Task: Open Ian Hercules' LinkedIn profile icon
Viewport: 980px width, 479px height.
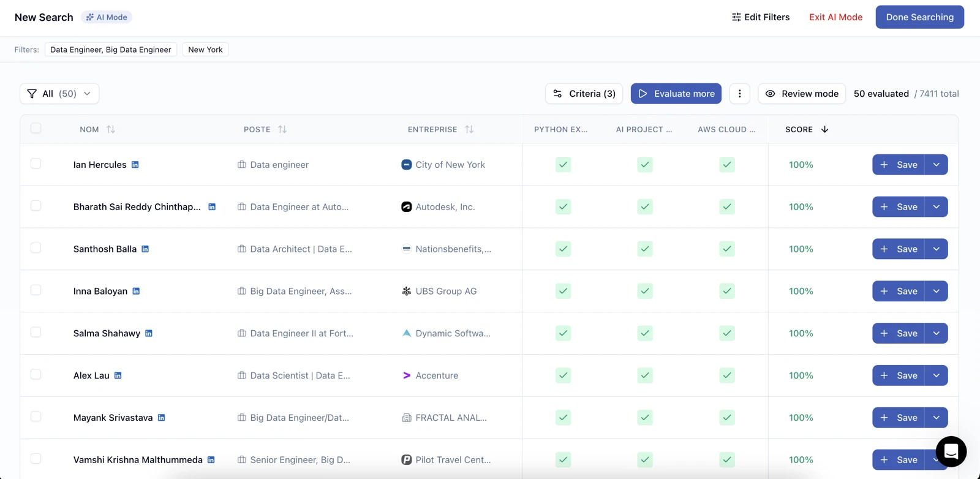Action: tap(135, 165)
